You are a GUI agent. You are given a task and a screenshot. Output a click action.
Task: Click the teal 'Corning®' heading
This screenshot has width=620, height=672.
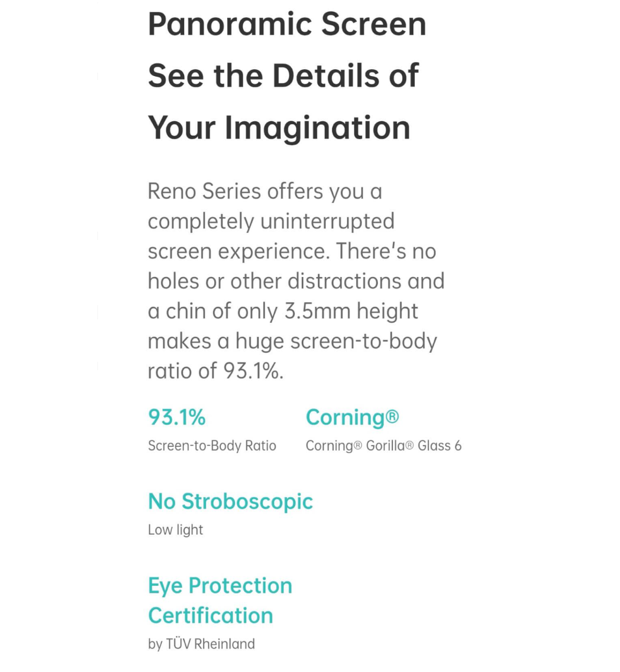coord(352,418)
